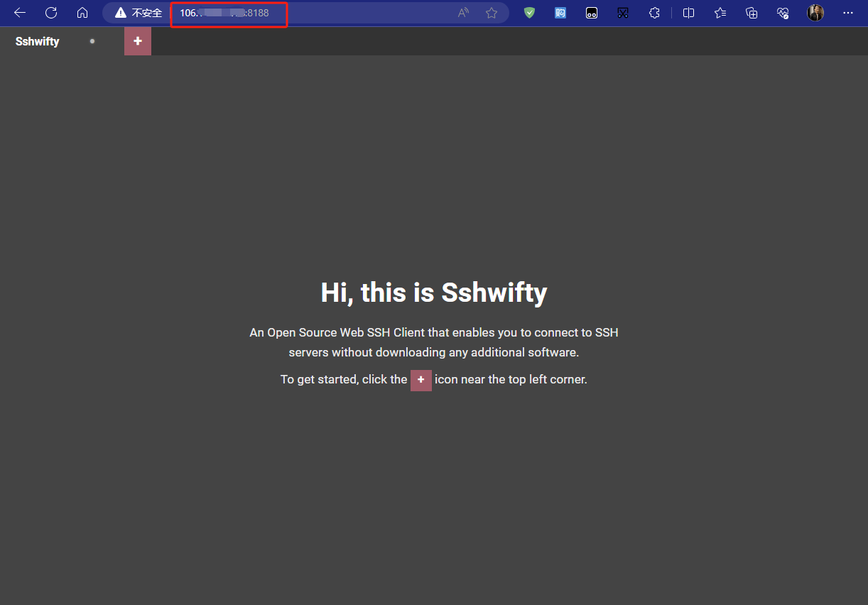This screenshot has width=868, height=605.
Task: Go back to the previous browser page
Action: pos(20,13)
